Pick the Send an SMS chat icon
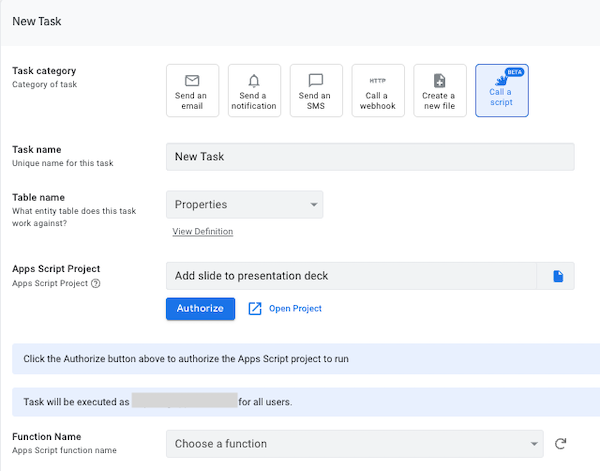The image size is (600, 471). 316,80
